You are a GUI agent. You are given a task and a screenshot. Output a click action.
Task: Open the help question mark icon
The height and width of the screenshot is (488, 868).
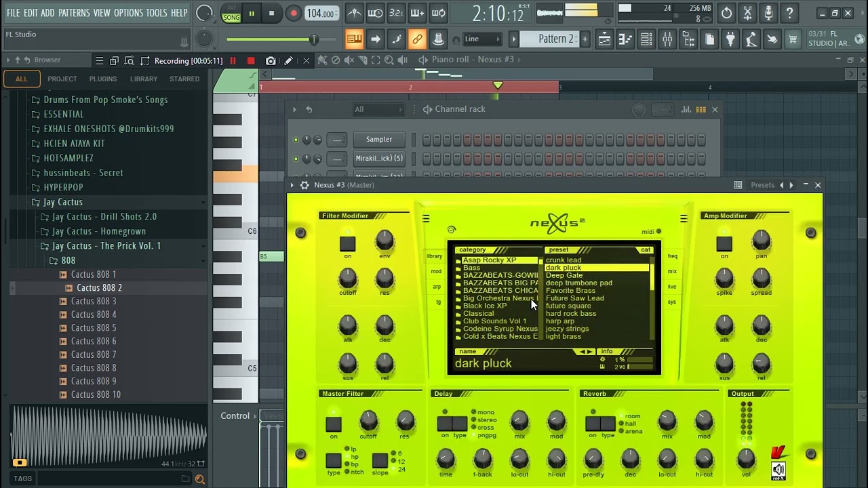tap(789, 13)
